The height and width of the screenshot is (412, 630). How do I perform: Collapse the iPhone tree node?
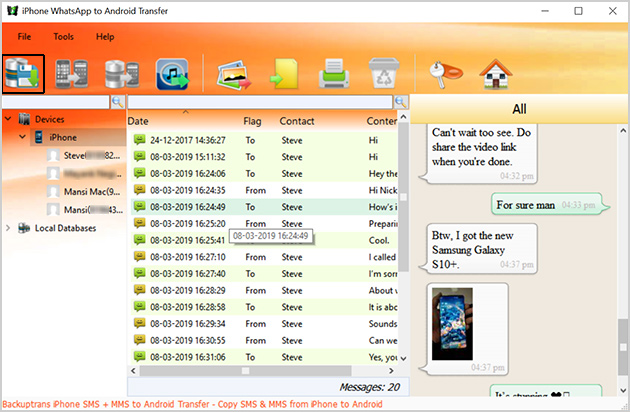(x=22, y=137)
